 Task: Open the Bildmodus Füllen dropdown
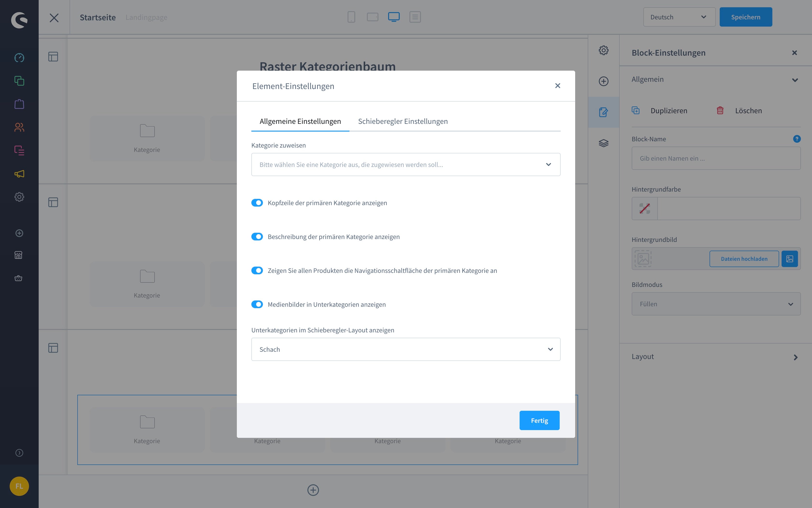[x=716, y=304]
